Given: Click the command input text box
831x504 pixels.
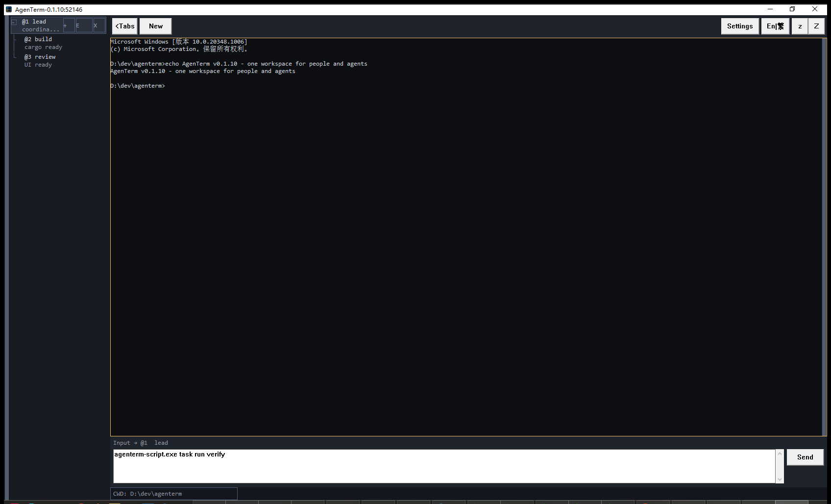Looking at the screenshot, I should (x=444, y=466).
